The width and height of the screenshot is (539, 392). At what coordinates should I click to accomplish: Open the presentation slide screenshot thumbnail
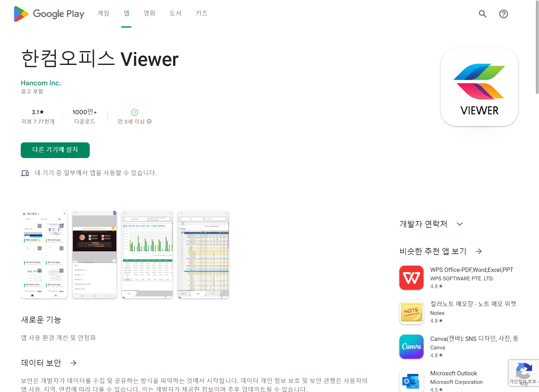[94, 255]
